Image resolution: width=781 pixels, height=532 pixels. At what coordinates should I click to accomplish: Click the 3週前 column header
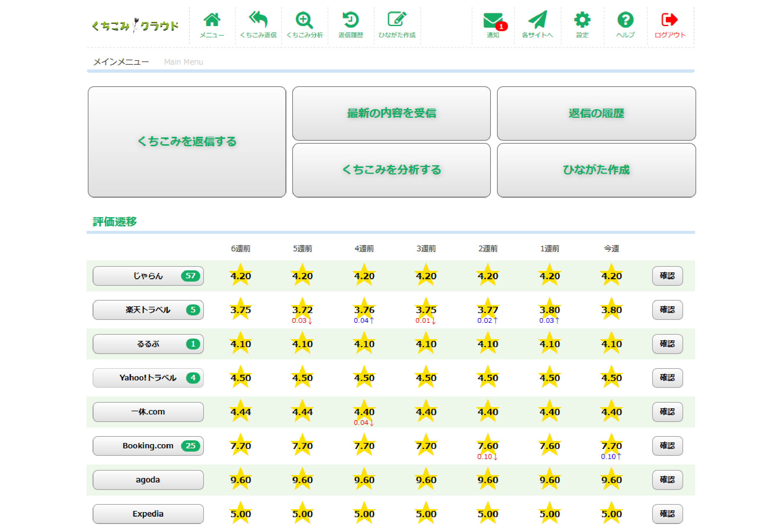click(x=426, y=249)
